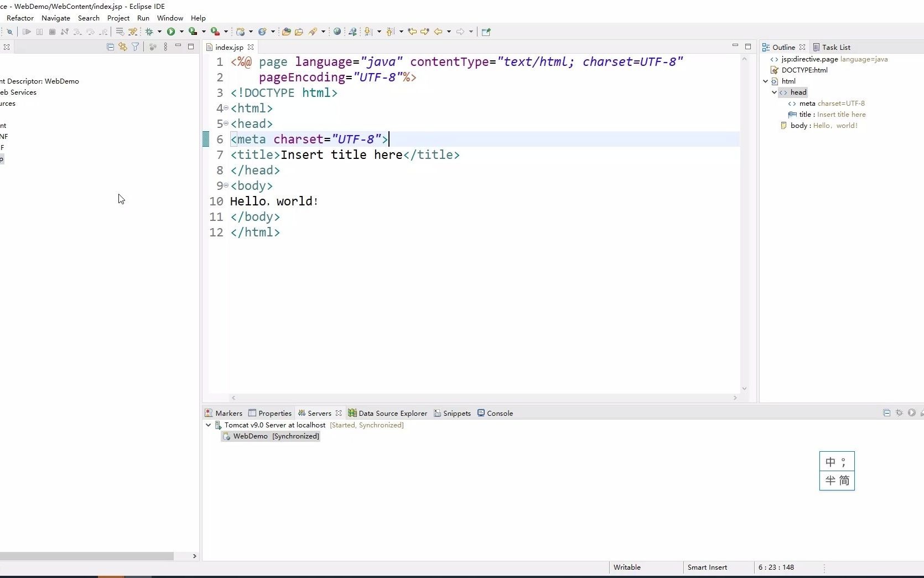
Task: Collapse the body fold at line 9
Action: (226, 185)
